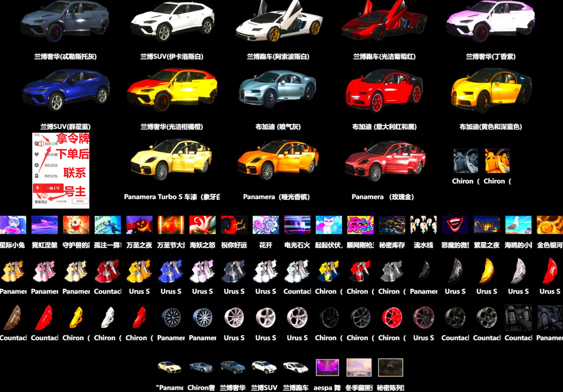
Task: Select the blue Urus S spray paint
Action: pos(171,272)
